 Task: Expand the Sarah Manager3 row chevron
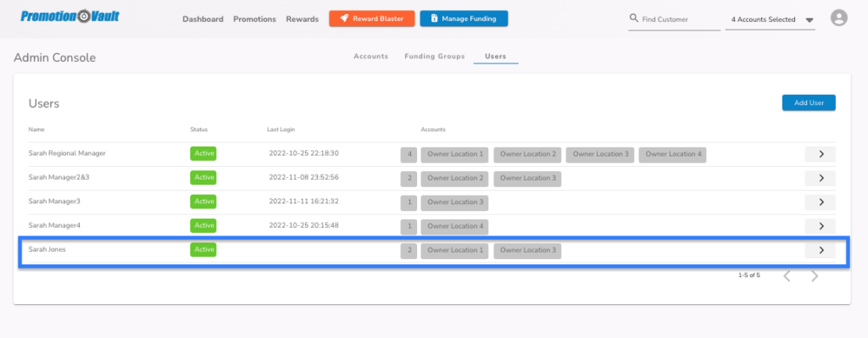821,202
